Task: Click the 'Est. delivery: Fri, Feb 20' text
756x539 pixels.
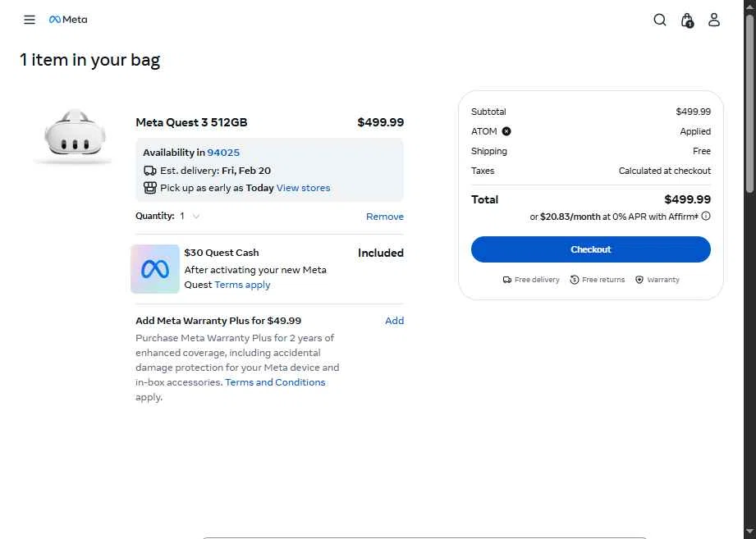Action: pyautogui.click(x=216, y=171)
